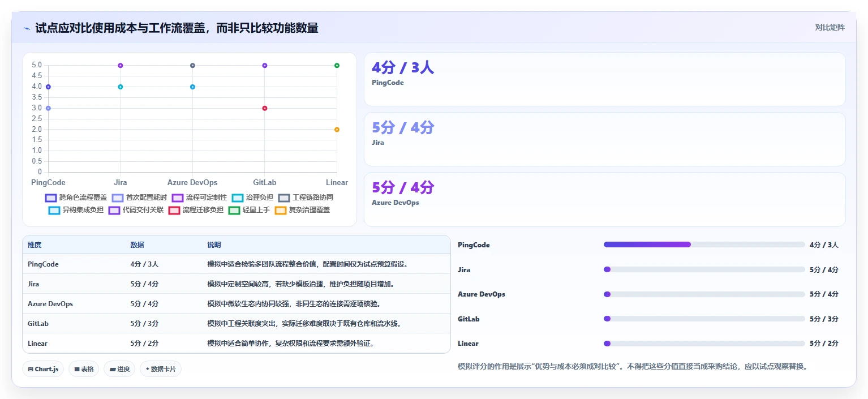Screen dimensions: 868x399
Task: Click the Jira point at 5.0 on chart
Action: (121, 66)
